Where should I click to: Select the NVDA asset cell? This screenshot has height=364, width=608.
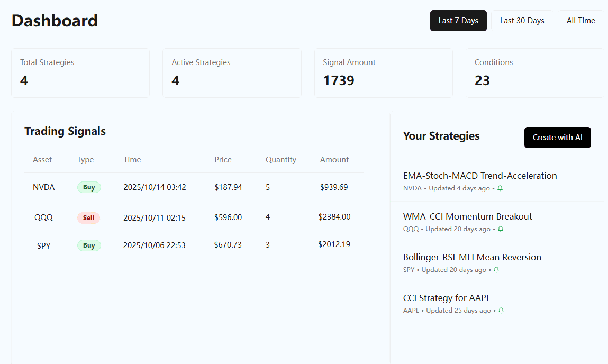[x=44, y=187]
